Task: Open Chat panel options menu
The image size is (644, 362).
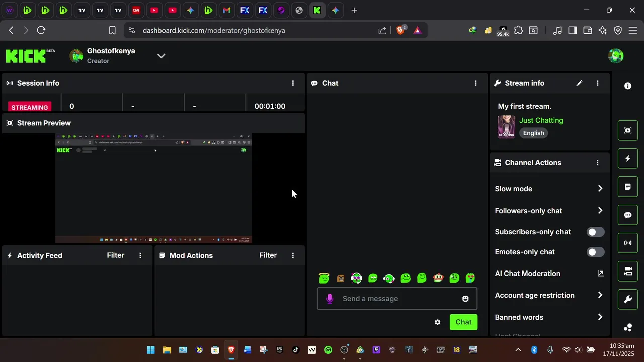Action: point(475,83)
